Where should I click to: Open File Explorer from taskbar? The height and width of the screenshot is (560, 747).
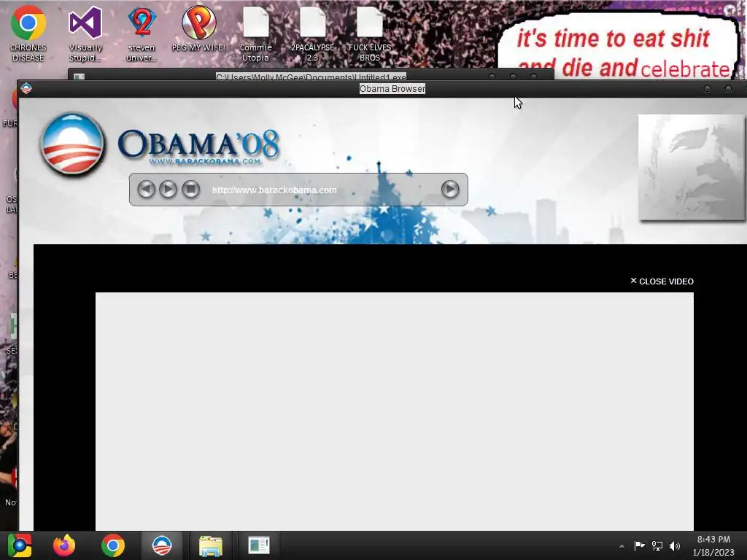[211, 545]
